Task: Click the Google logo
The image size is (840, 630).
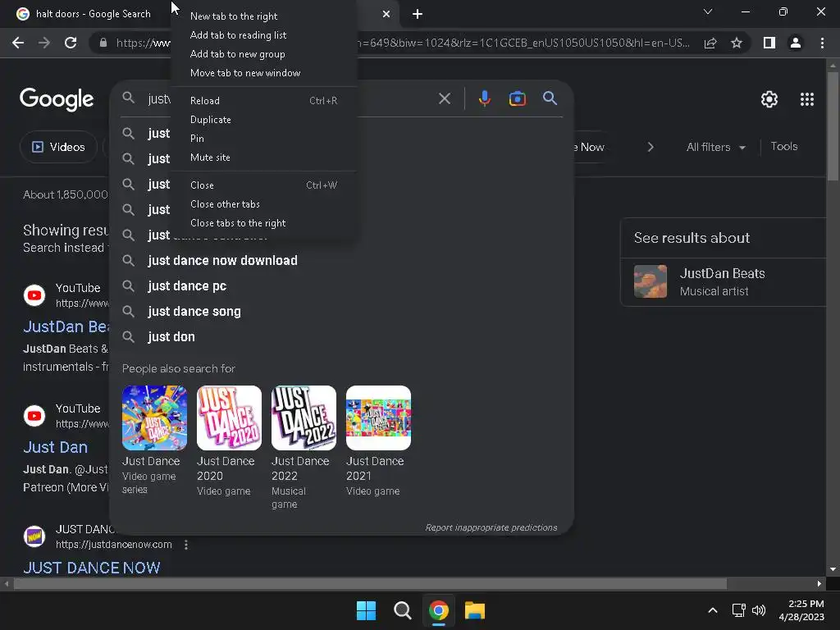Action: [x=57, y=99]
